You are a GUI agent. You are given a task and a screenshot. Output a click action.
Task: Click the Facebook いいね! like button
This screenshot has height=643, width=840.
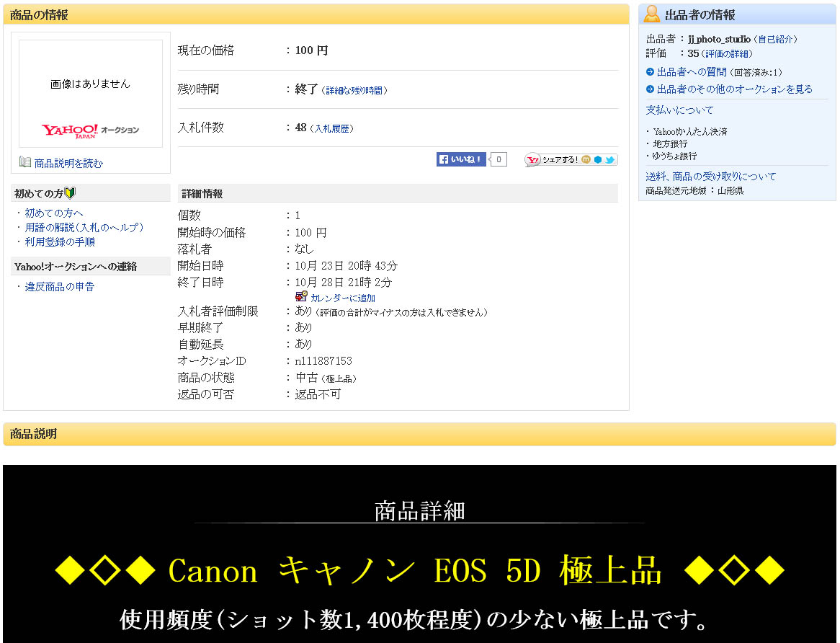point(461,159)
